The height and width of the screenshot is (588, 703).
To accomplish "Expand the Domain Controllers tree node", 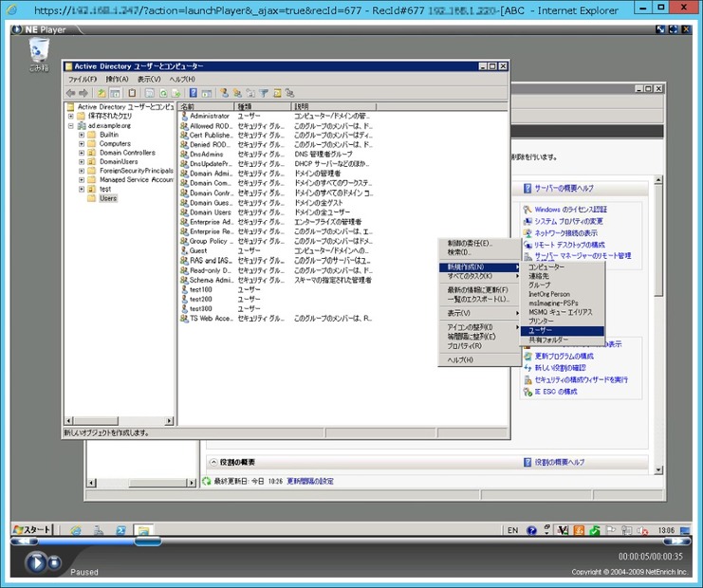I will (82, 153).
